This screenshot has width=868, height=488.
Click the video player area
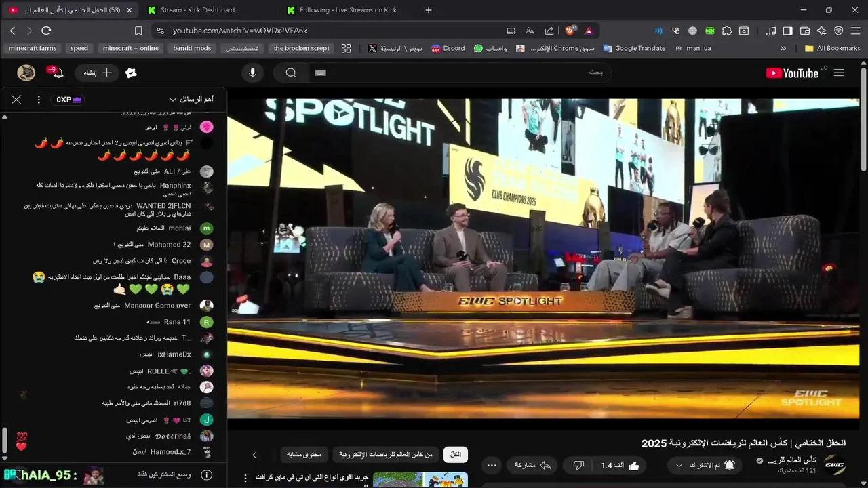point(545,258)
